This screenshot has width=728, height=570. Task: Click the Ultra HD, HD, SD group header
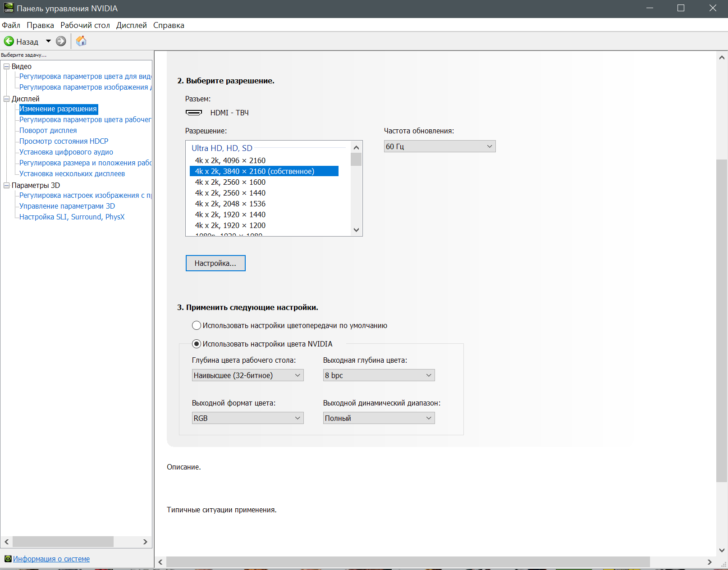(x=222, y=148)
